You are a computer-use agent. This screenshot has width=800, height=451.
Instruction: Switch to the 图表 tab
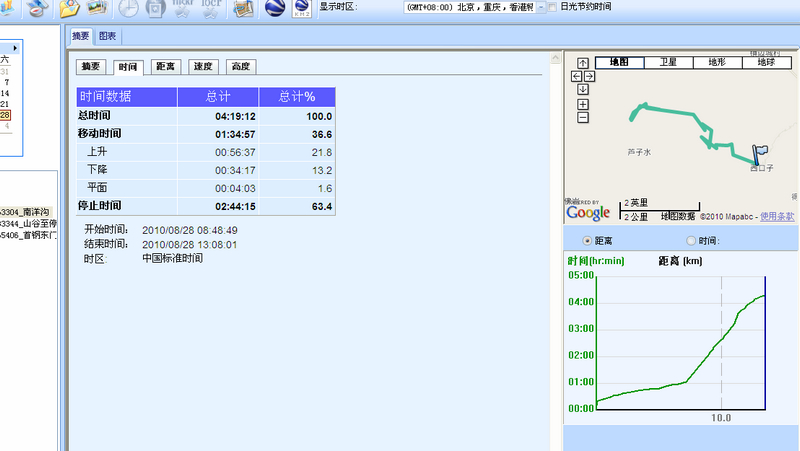tap(107, 36)
